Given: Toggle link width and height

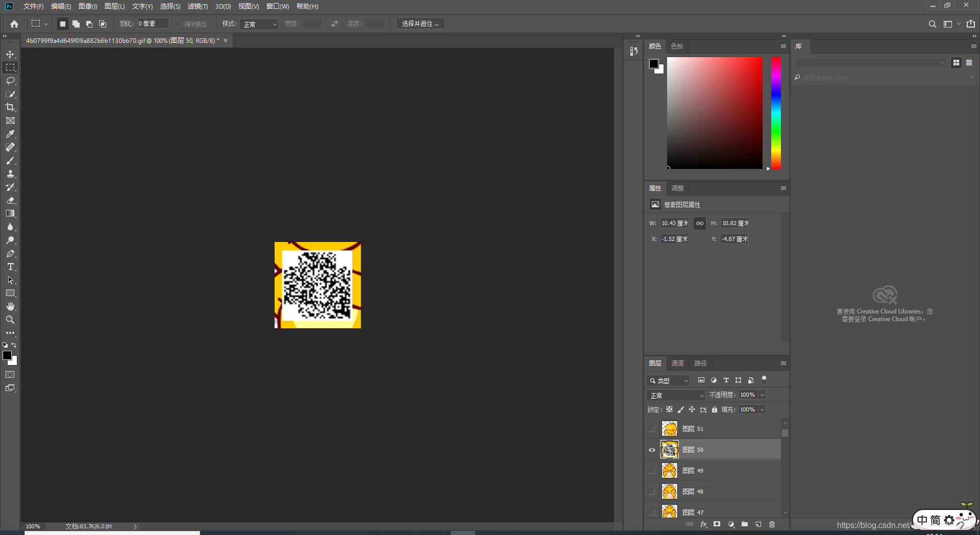Looking at the screenshot, I should coord(700,223).
